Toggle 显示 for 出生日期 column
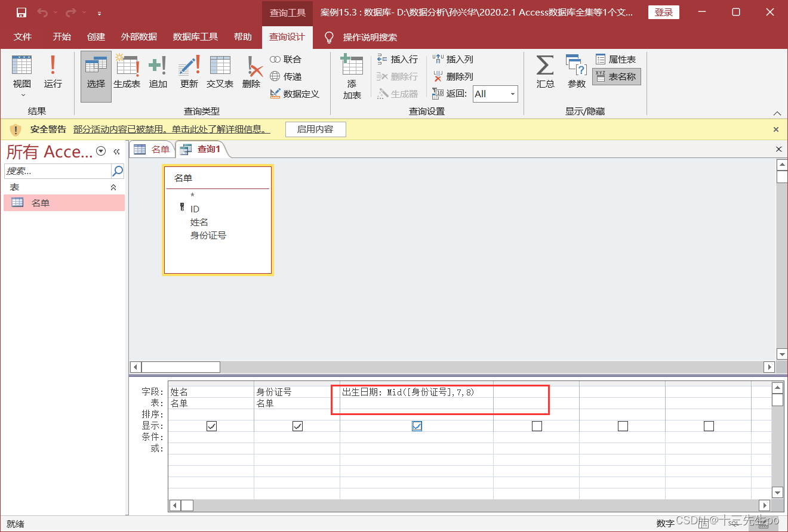 417,426
